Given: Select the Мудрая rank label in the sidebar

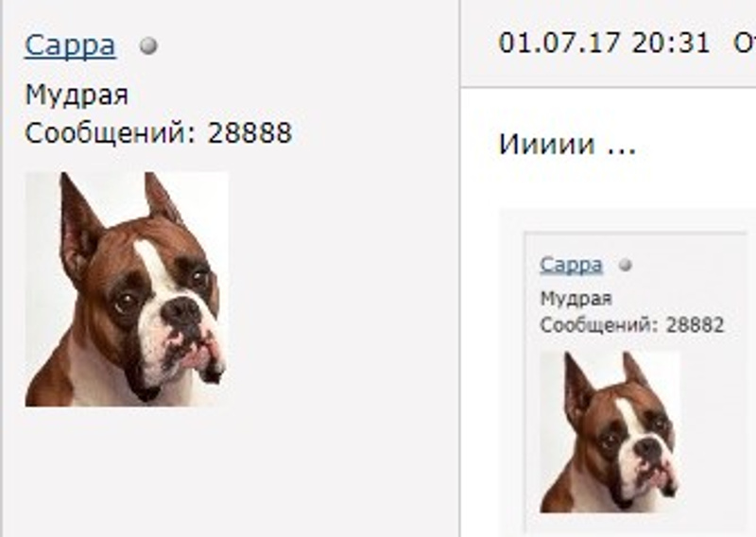Looking at the screenshot, I should (77, 95).
